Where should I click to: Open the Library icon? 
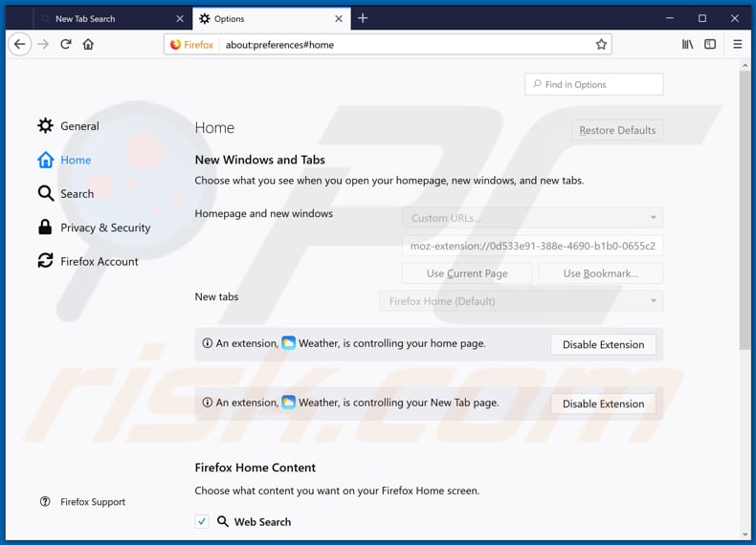[687, 44]
